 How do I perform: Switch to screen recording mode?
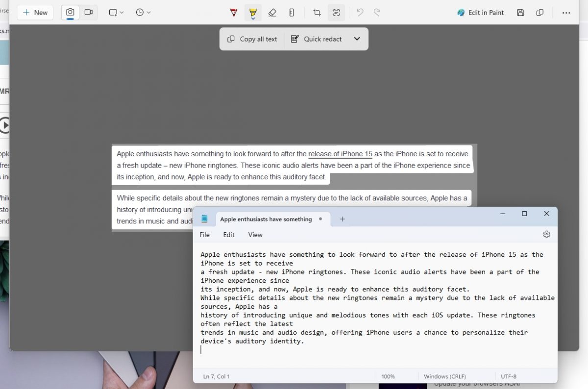89,12
